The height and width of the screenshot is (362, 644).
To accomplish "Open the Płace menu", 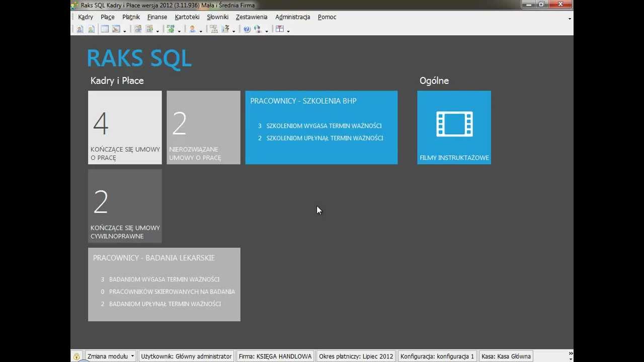I will (108, 17).
